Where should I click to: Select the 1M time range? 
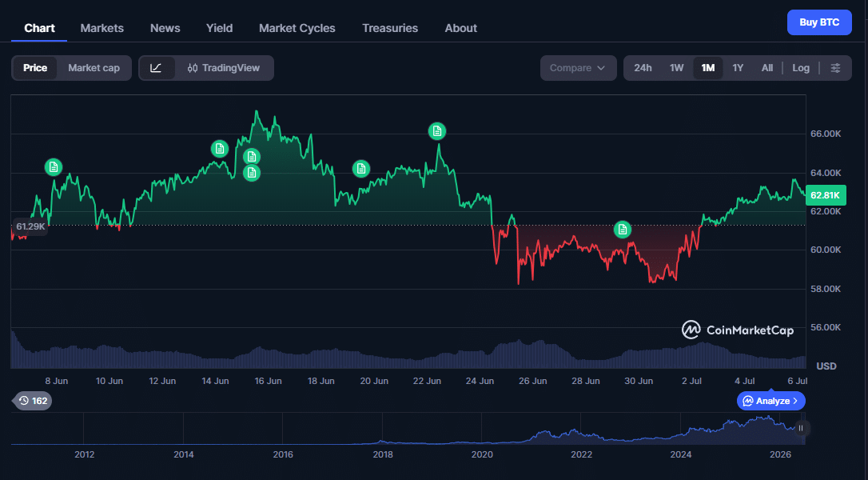pyautogui.click(x=708, y=68)
